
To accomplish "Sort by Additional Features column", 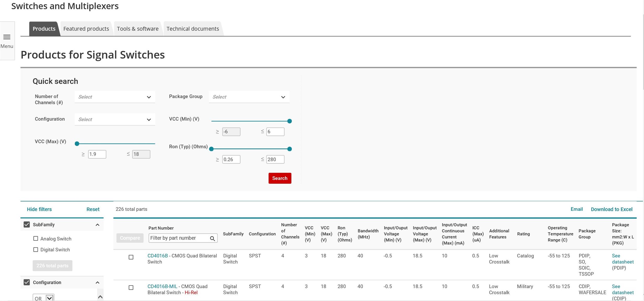I will pos(499,234).
